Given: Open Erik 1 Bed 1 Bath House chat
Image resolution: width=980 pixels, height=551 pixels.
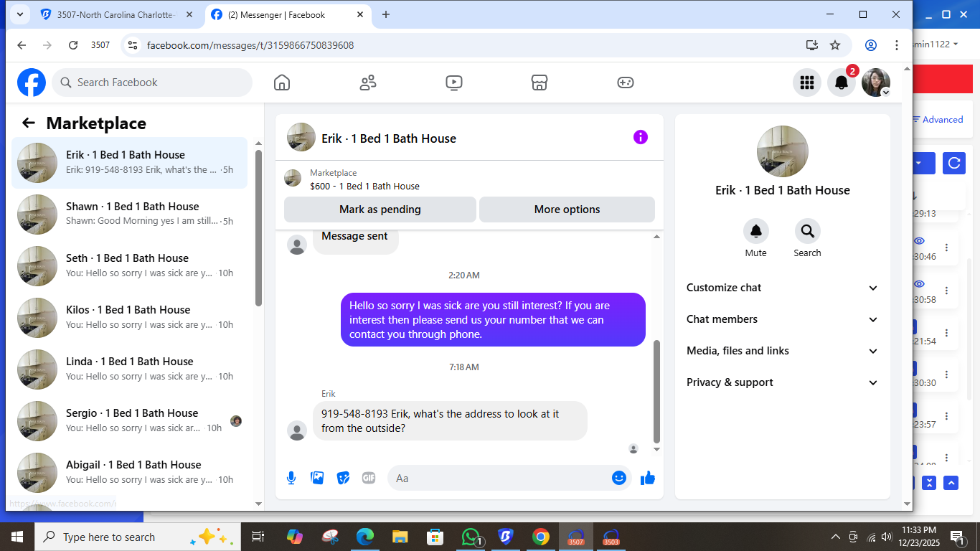Looking at the screenshot, I should 130,163.
